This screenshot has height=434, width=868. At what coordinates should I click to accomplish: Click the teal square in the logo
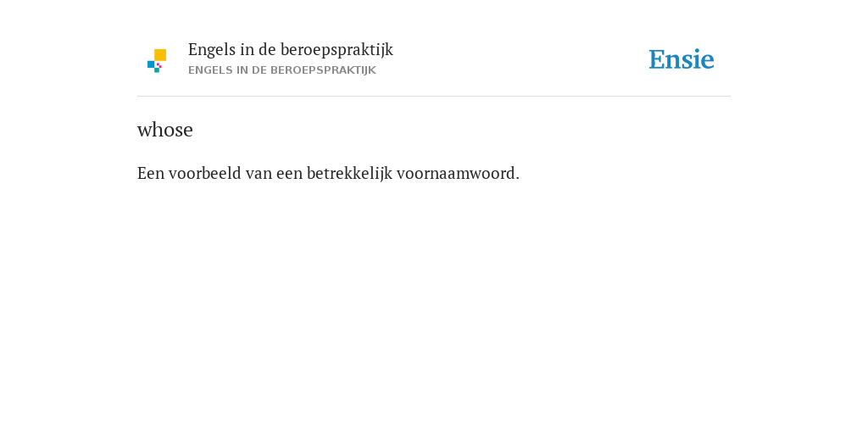pos(157,70)
